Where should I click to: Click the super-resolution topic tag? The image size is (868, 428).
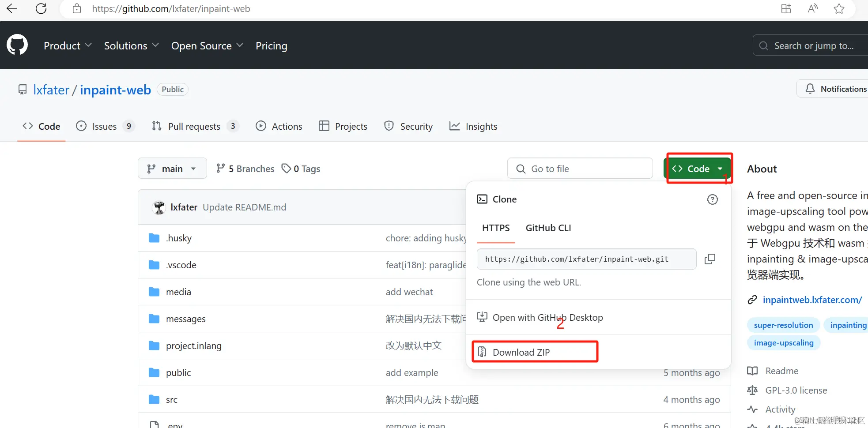click(x=784, y=325)
